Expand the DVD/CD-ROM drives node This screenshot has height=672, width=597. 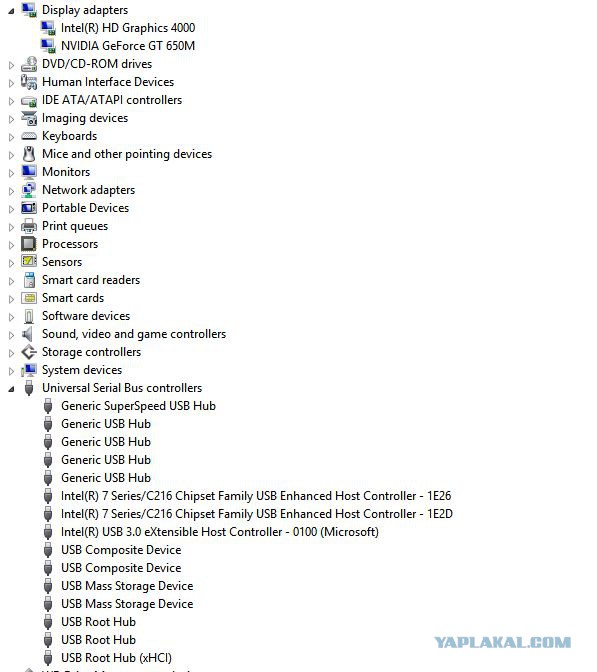[x=12, y=65]
